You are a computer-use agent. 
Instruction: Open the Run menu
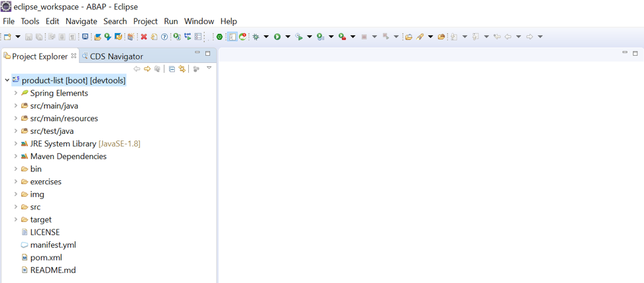pos(171,21)
